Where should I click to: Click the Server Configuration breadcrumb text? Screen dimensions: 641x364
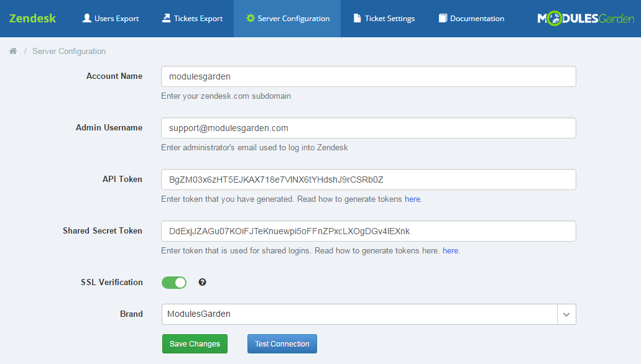coord(69,51)
